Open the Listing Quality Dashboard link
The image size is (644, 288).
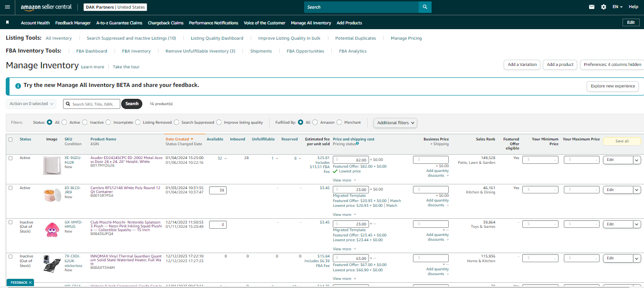point(217,38)
